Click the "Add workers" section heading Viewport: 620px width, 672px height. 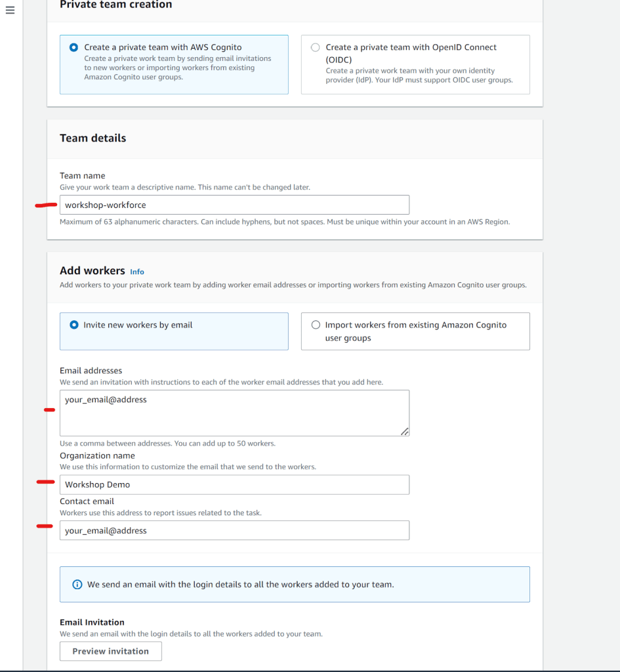(92, 270)
